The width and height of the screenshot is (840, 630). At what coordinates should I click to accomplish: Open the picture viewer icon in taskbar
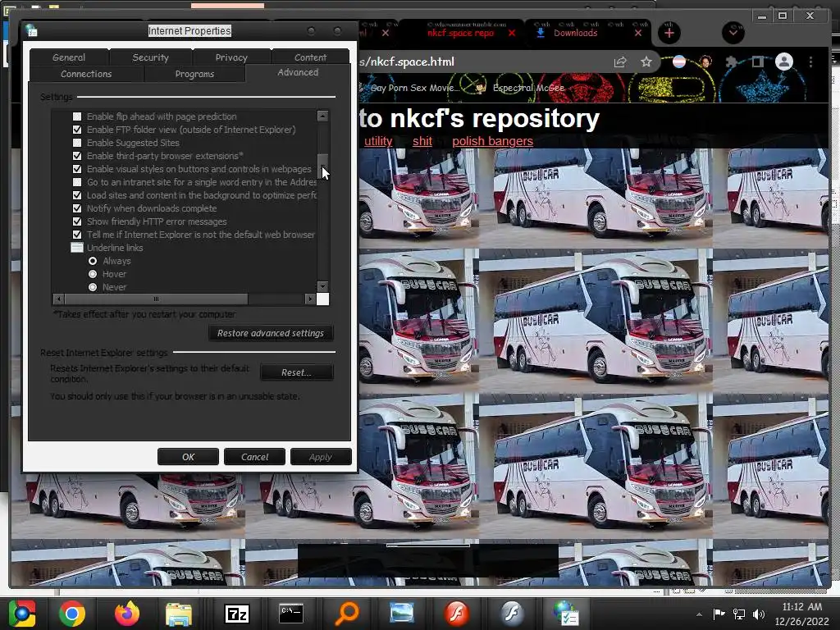401,614
